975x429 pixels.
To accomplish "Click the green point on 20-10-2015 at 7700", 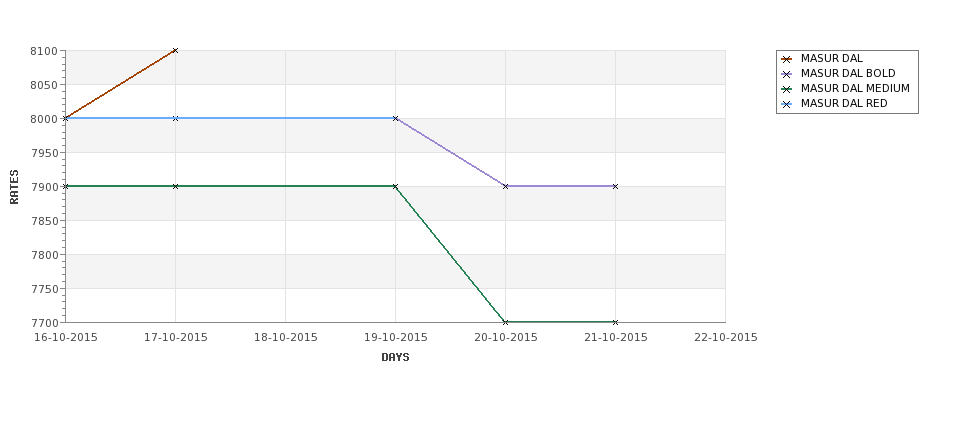I will coord(506,322).
